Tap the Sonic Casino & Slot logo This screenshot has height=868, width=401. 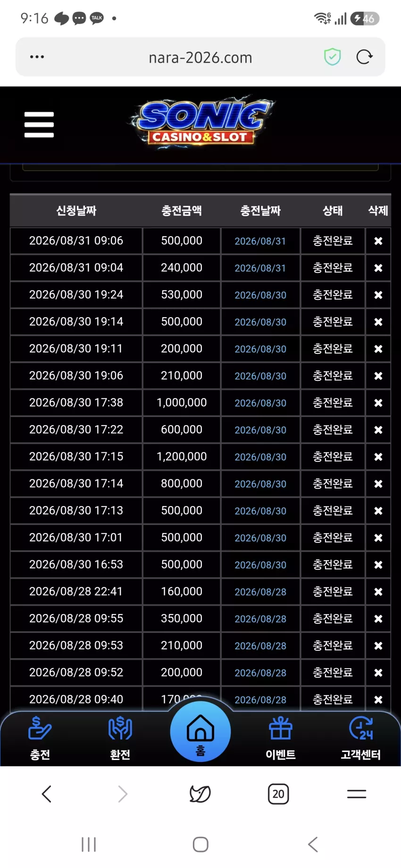coord(201,123)
